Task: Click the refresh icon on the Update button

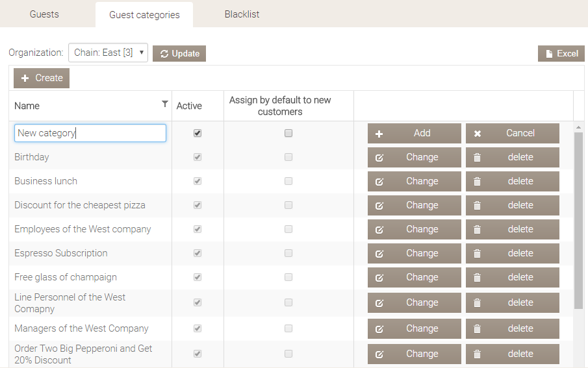Action: [x=164, y=54]
